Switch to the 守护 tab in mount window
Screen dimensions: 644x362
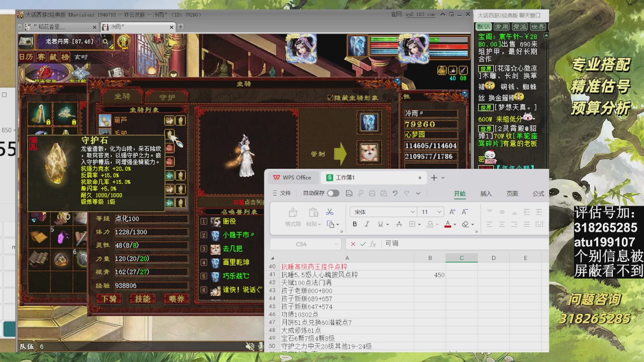[167, 97]
